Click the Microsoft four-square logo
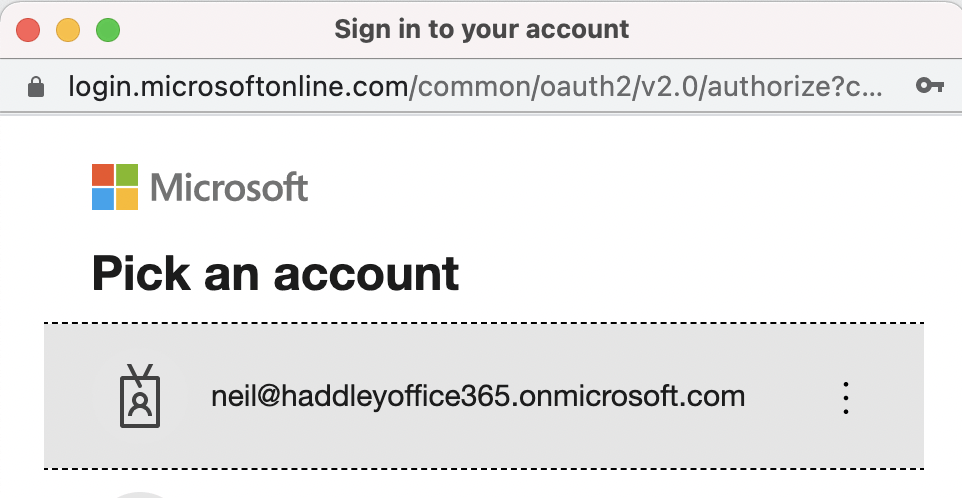 115,187
